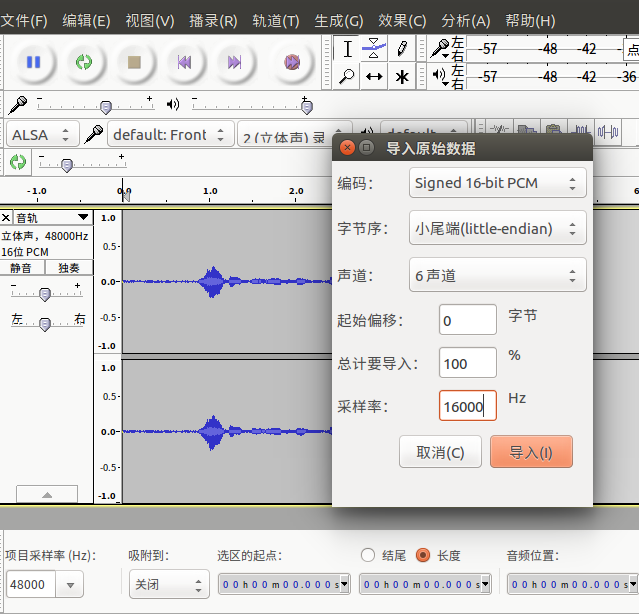Click the track pan 左/右 slider thumb

tap(45, 324)
